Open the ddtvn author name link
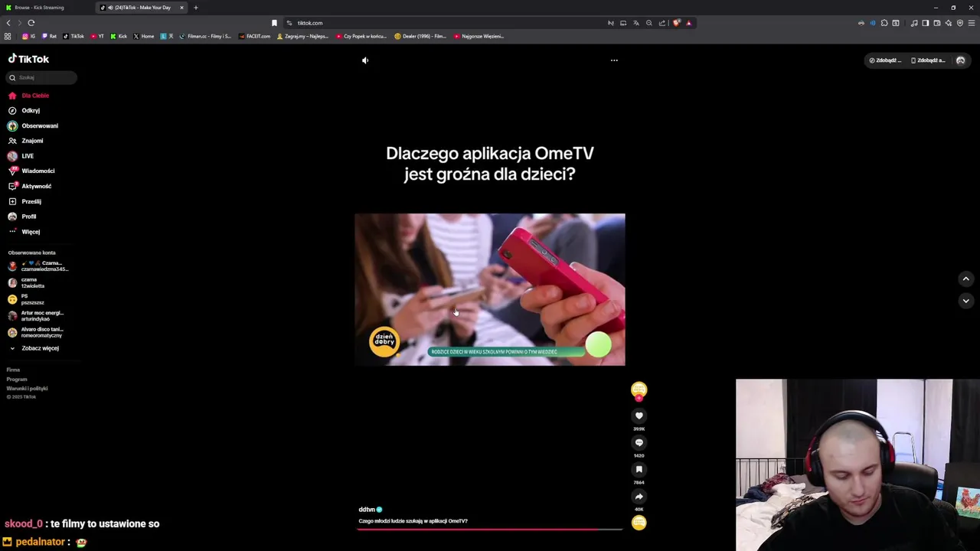Image resolution: width=980 pixels, height=551 pixels. tap(367, 510)
